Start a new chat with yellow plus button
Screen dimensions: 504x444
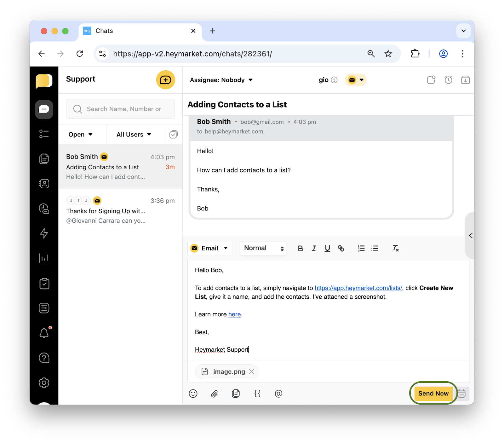[x=166, y=80]
